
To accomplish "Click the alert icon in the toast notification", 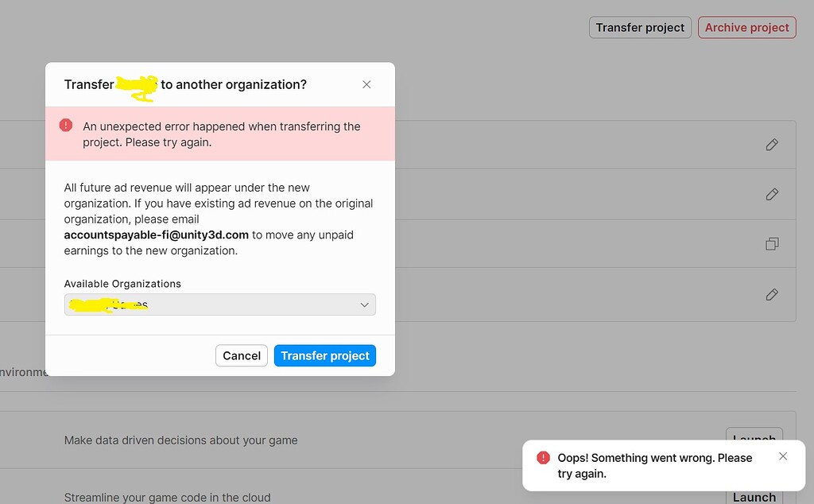I will (543, 457).
